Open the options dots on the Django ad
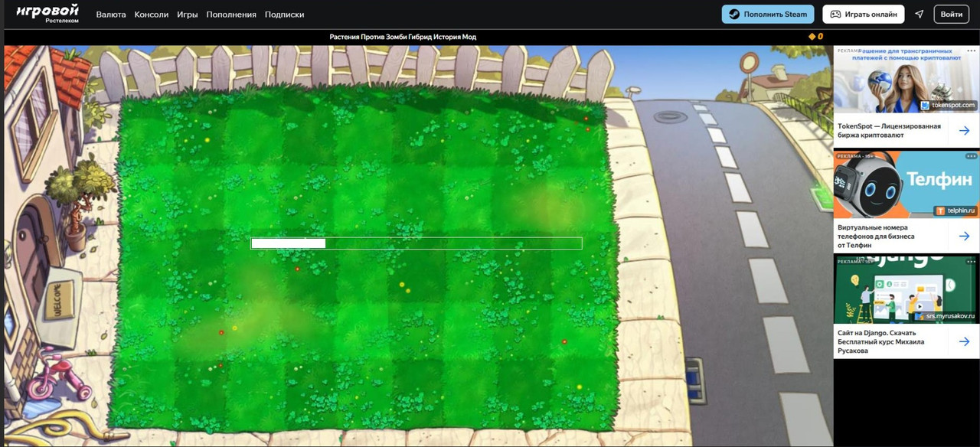 [971, 261]
